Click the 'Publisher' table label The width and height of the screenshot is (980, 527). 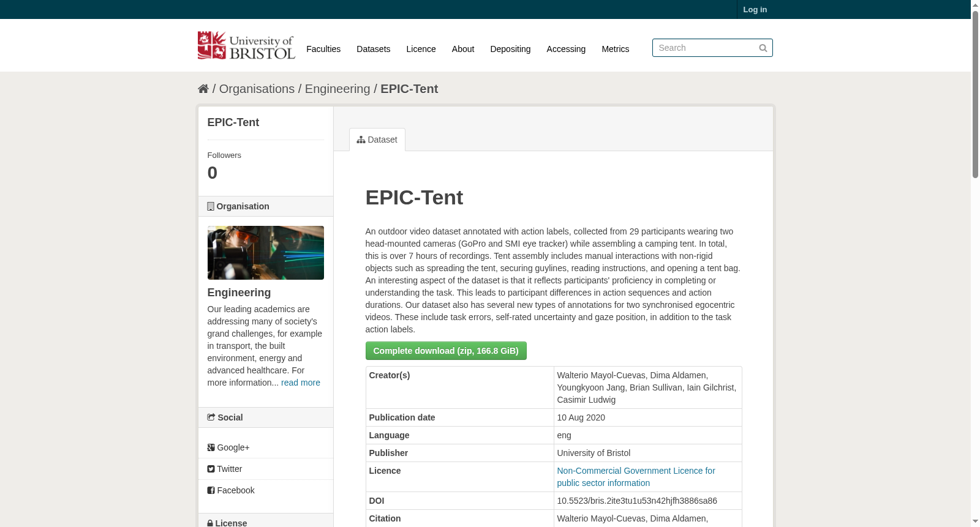tap(388, 453)
